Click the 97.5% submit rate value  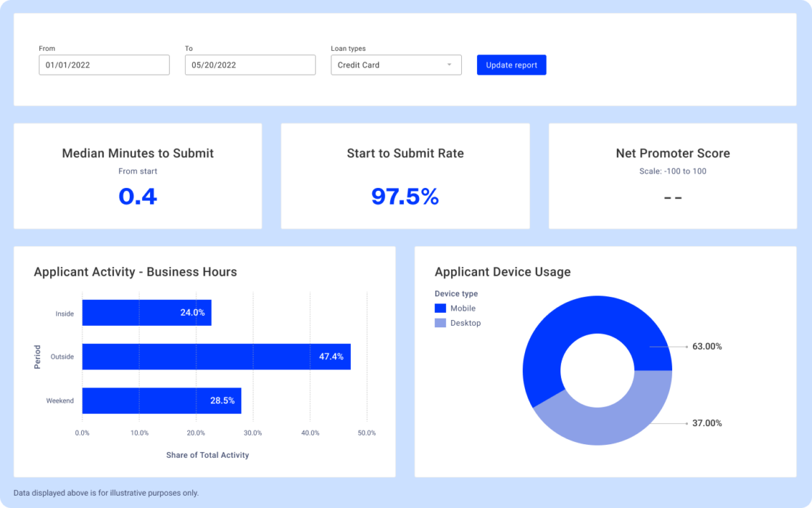405,197
